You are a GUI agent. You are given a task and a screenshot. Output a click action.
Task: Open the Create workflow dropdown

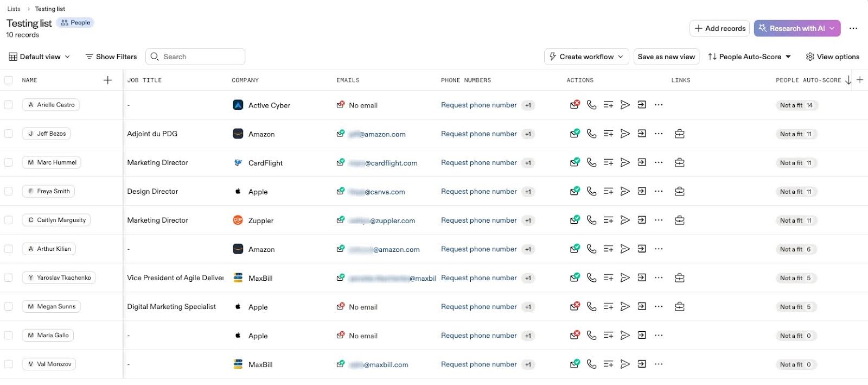pos(586,56)
